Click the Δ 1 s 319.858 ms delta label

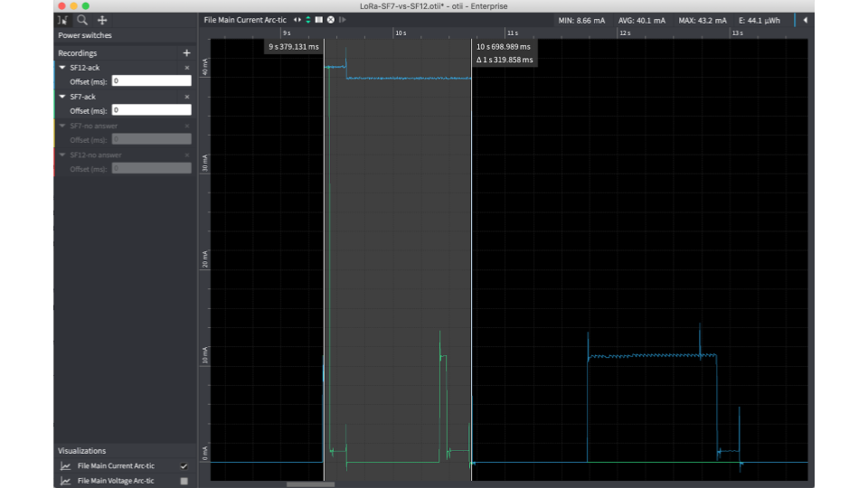505,60
